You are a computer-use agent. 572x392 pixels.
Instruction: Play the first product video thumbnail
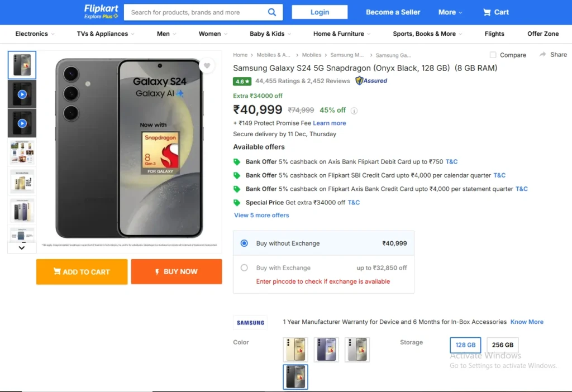22,94
